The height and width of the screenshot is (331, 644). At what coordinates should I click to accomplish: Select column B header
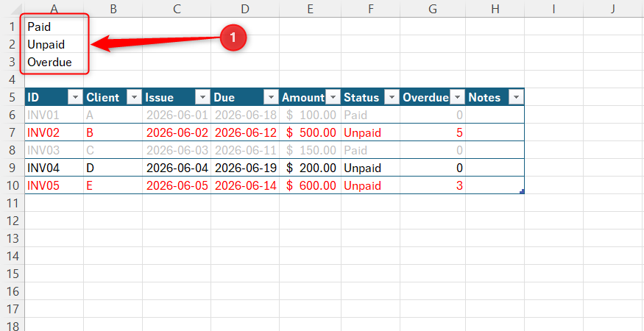tap(113, 8)
